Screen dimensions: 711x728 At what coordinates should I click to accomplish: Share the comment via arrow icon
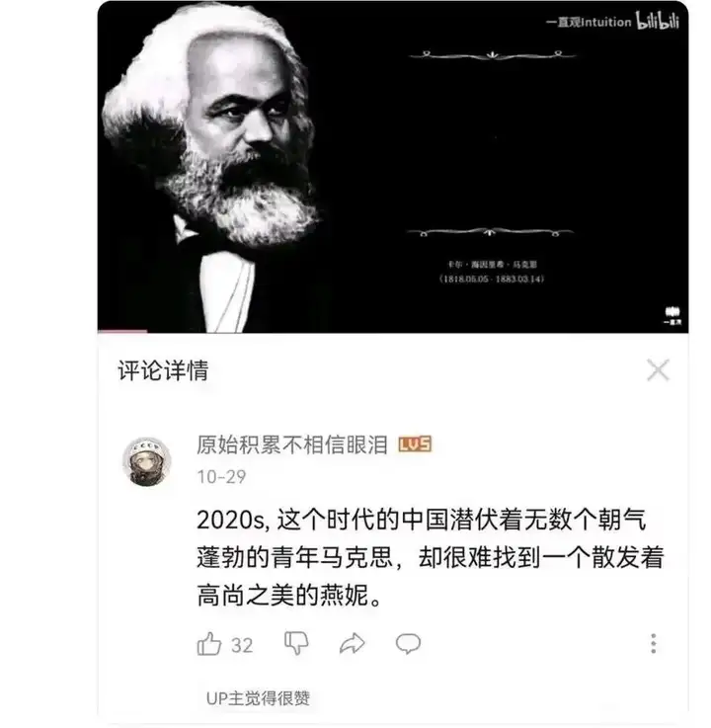pos(353,643)
